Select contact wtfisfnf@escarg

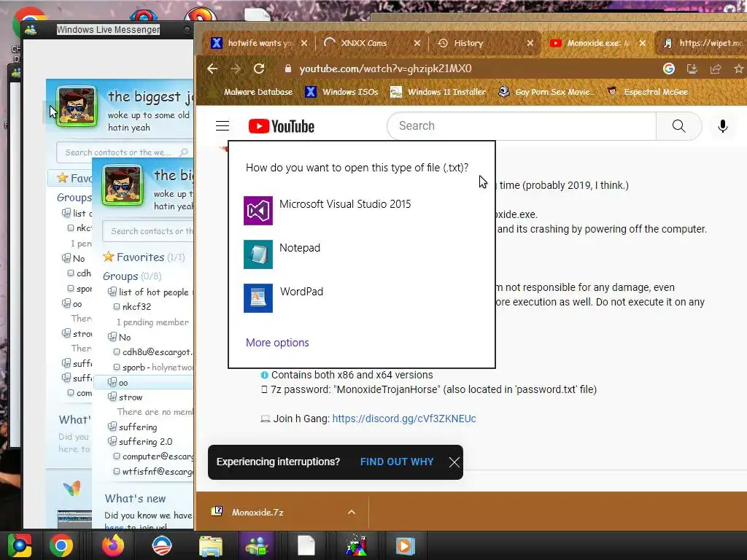153,472
